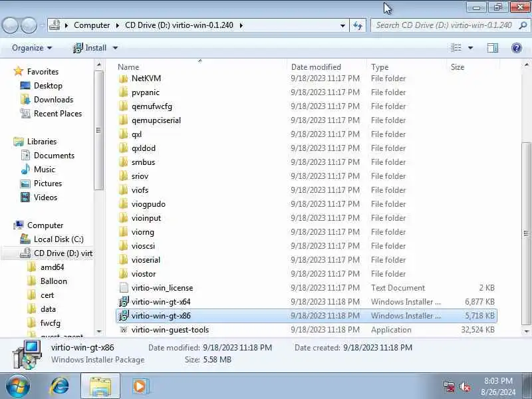The width and height of the screenshot is (532, 399).
Task: Select Local Disk (C:) in navigation pane
Action: coord(59,239)
